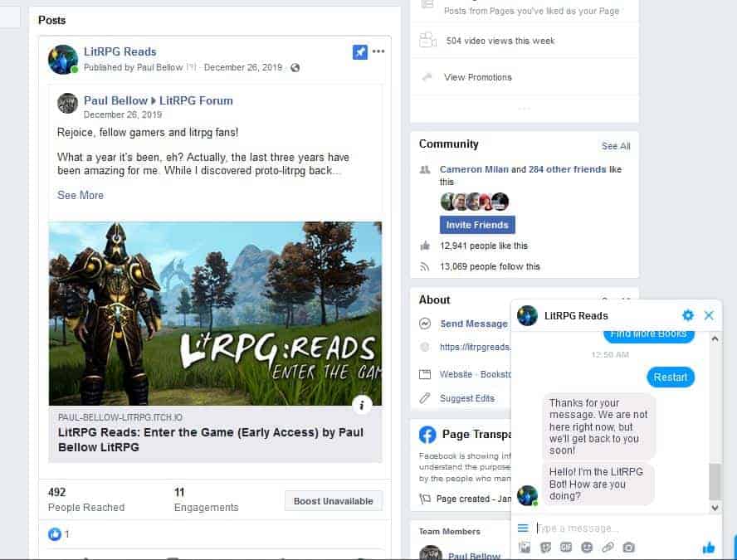Open the post options three-dot menu

click(378, 51)
